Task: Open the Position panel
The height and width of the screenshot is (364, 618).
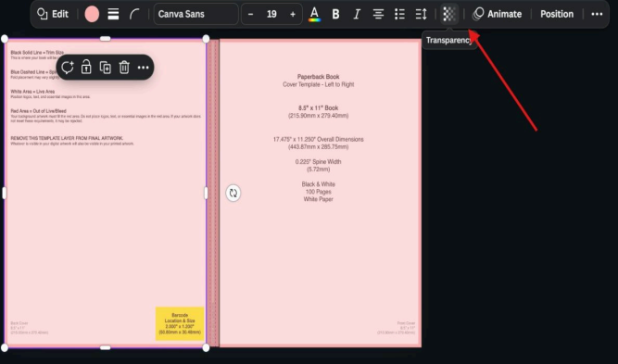Action: coord(557,14)
